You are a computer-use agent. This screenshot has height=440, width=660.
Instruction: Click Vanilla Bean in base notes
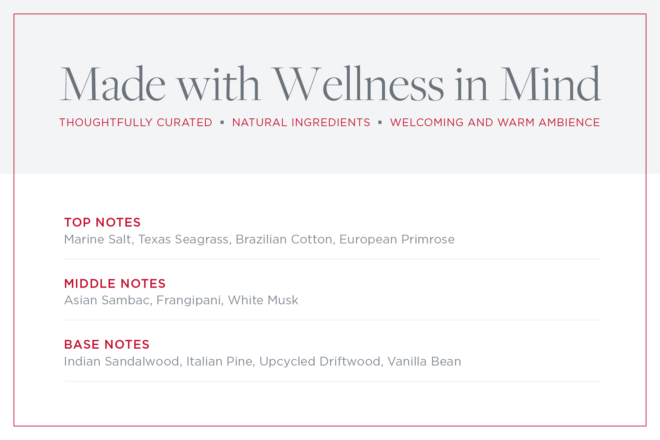(424, 361)
